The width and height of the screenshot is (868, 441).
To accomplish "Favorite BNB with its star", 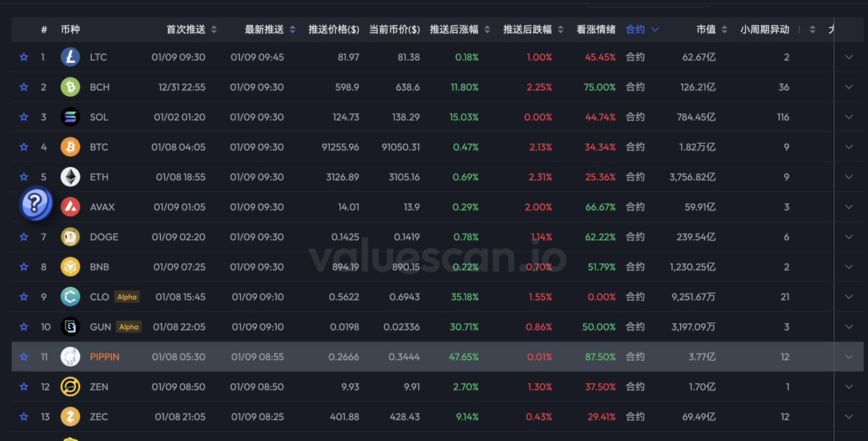I will (x=24, y=267).
